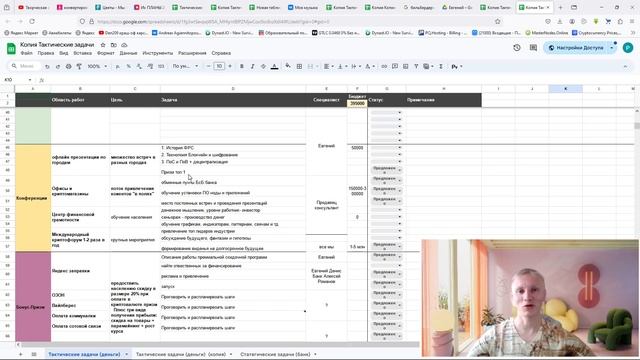
Task: Select the budget cell 395000
Action: [357, 104]
